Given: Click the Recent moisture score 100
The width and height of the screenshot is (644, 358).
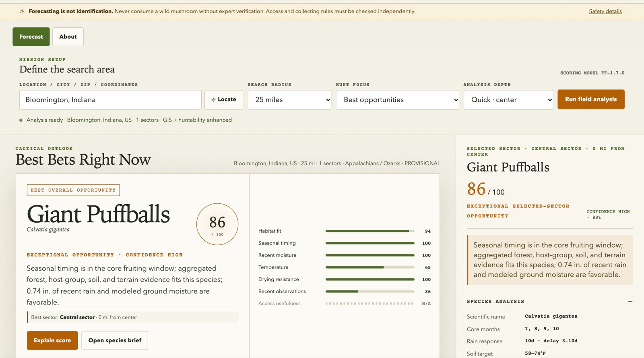Looking at the screenshot, I should click(x=426, y=255).
